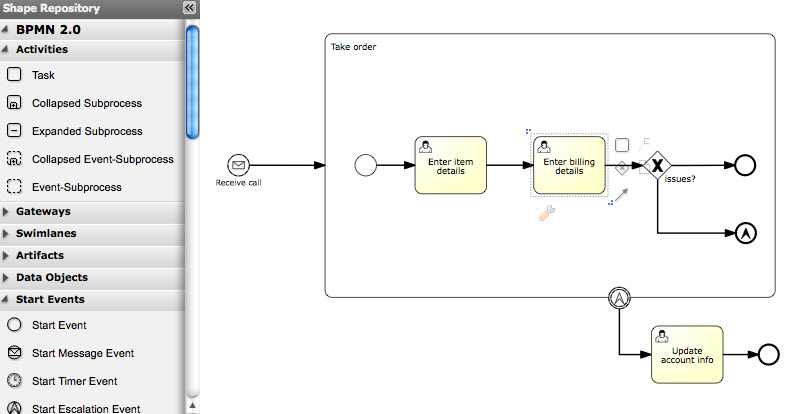The height and width of the screenshot is (414, 788).
Task: Select the Enter item details task
Action: click(450, 165)
